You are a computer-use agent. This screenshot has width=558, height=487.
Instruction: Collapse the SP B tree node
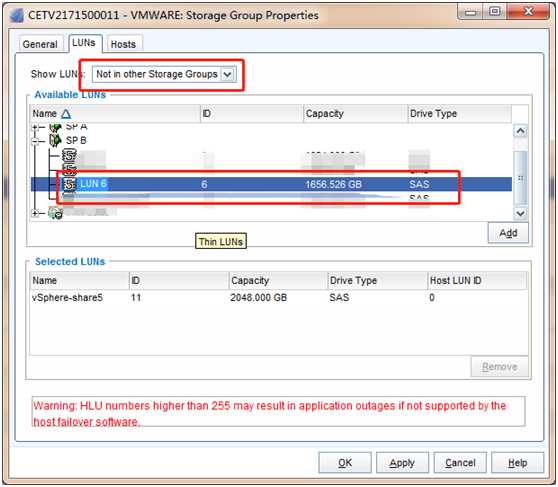click(35, 141)
